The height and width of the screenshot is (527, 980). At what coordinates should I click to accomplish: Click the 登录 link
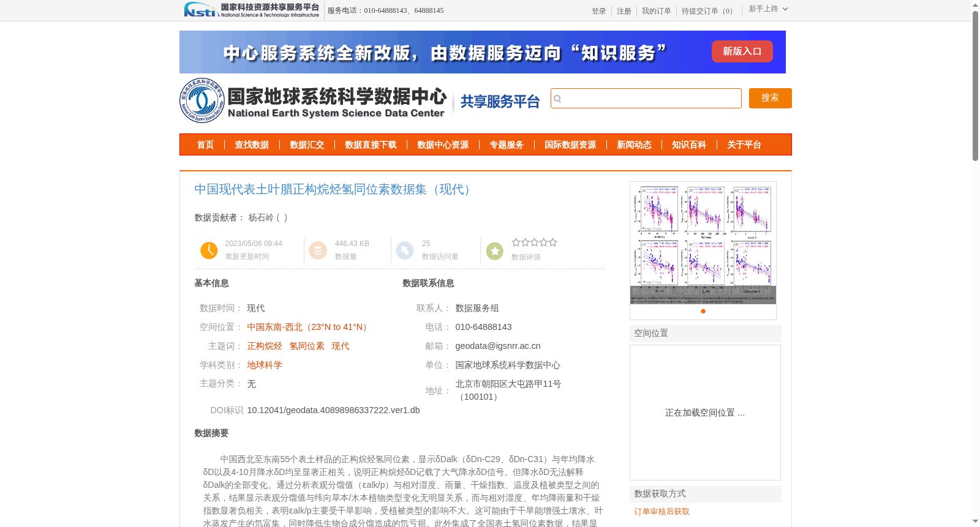point(599,11)
